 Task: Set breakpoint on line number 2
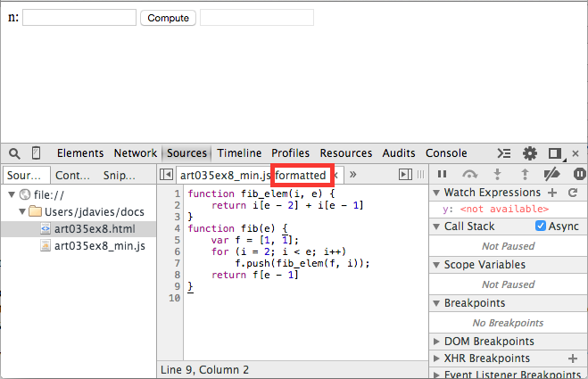[177, 205]
